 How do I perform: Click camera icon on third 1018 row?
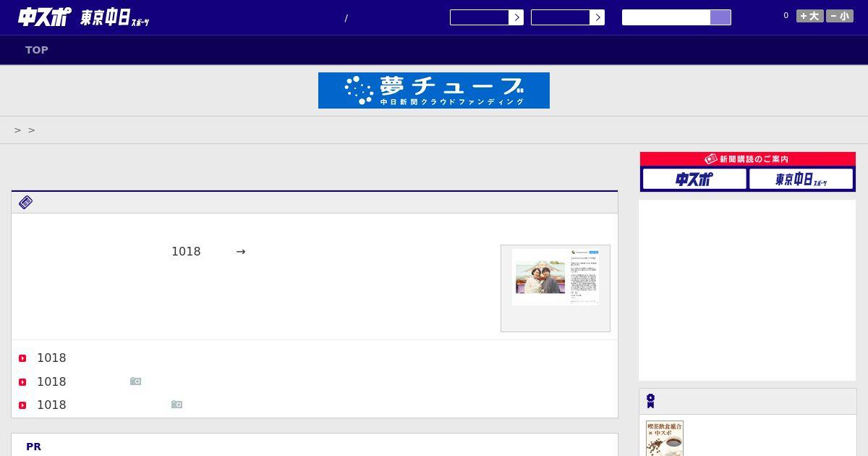[176, 404]
